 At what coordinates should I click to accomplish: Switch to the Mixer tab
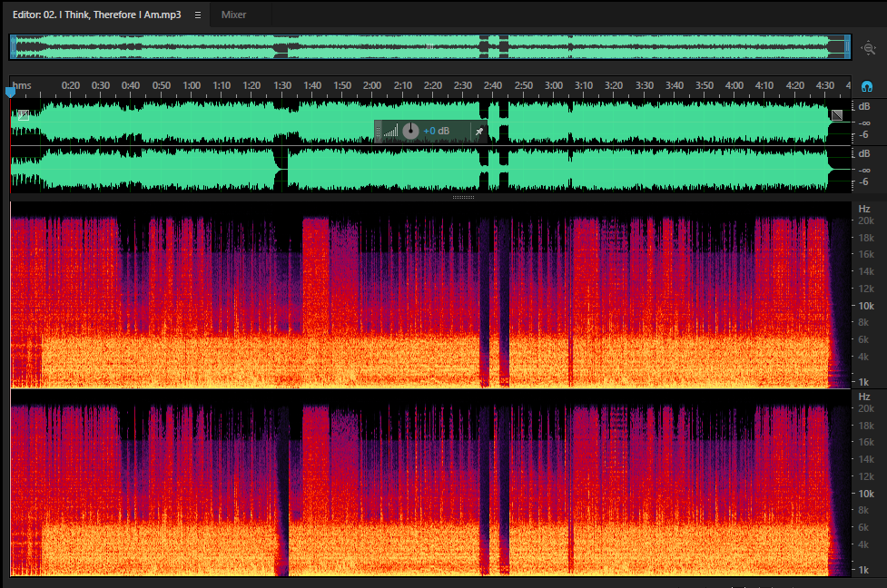pyautogui.click(x=233, y=15)
